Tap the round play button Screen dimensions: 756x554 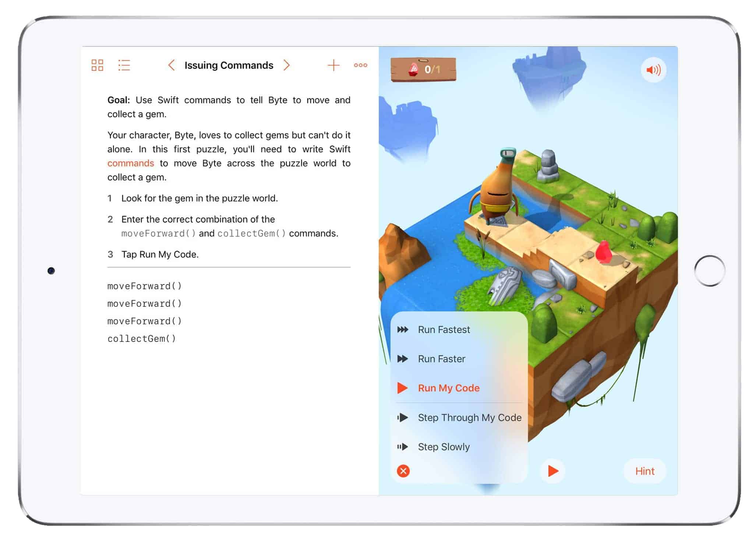pos(552,471)
